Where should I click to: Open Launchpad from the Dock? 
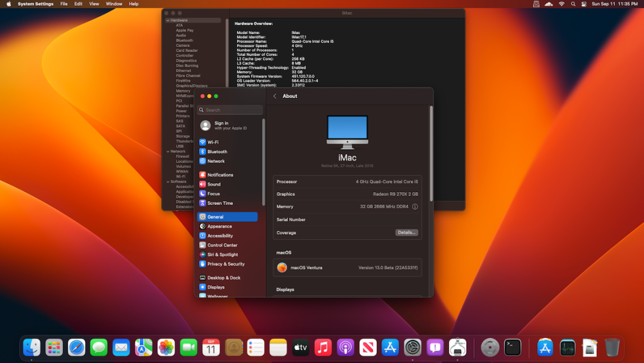[54, 348]
